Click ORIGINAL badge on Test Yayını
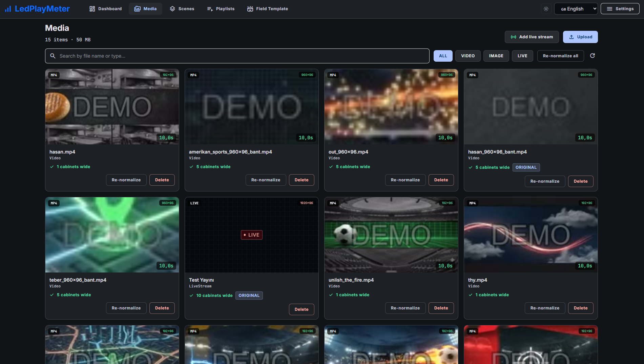Screen dimensions: 644x364 (249, 296)
